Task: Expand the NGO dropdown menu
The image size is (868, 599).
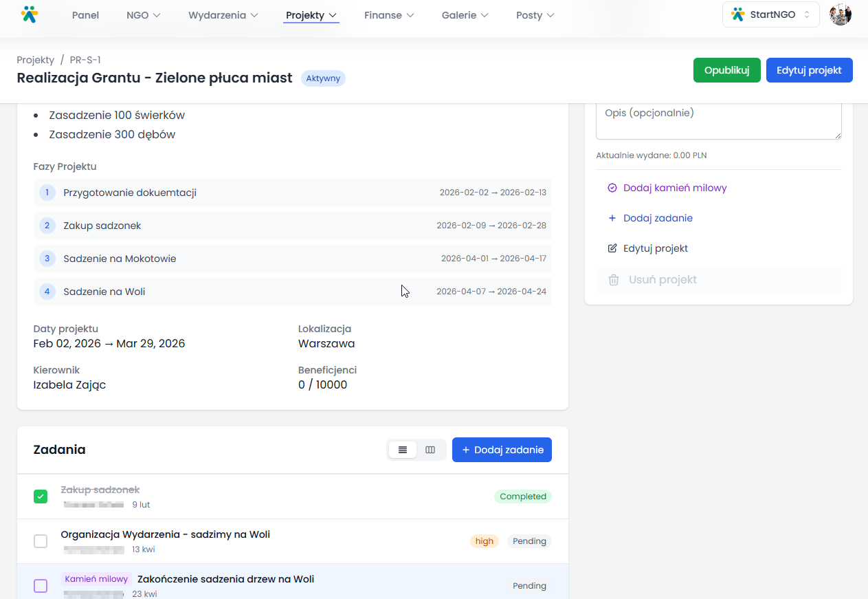Action: [x=143, y=15]
